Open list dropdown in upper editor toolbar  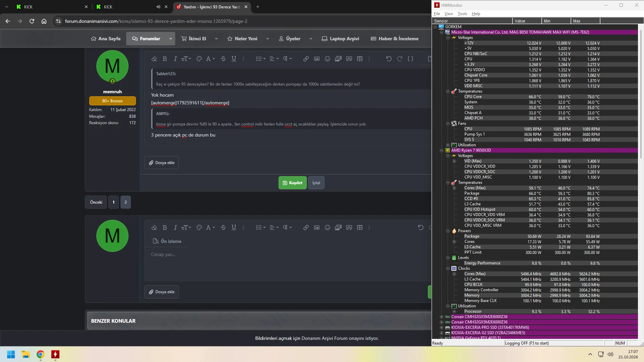(261, 59)
